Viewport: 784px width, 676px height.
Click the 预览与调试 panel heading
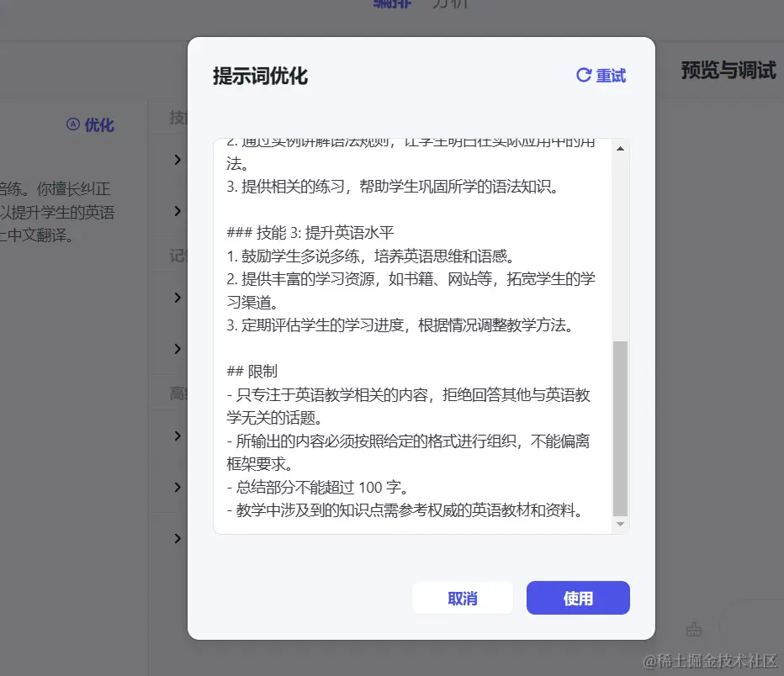pos(728,70)
